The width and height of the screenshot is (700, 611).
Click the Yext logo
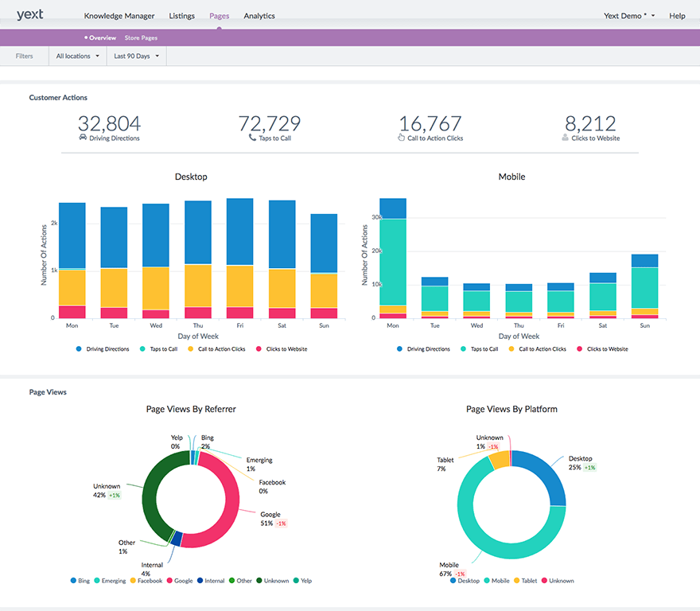pyautogui.click(x=29, y=14)
